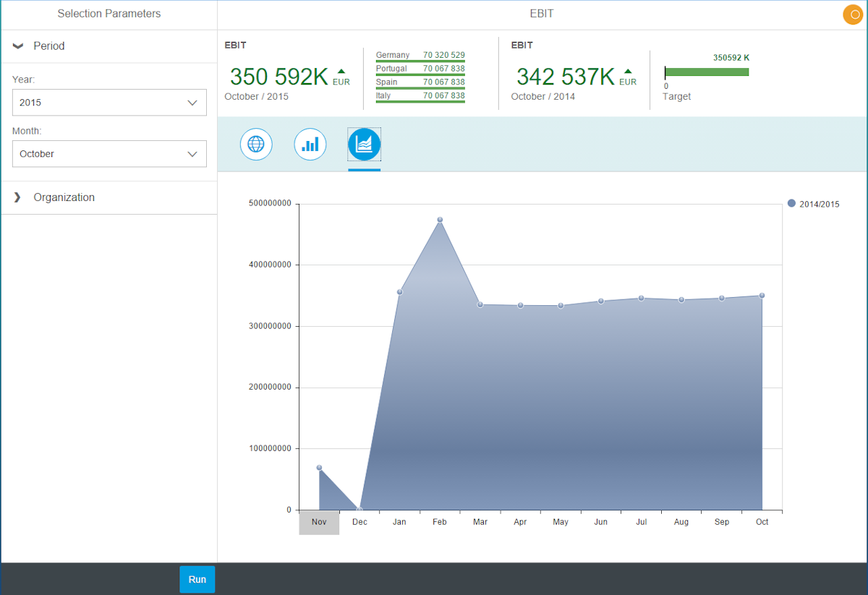Collapse the Period section
Screen dimensions: 868x595
[x=19, y=46]
